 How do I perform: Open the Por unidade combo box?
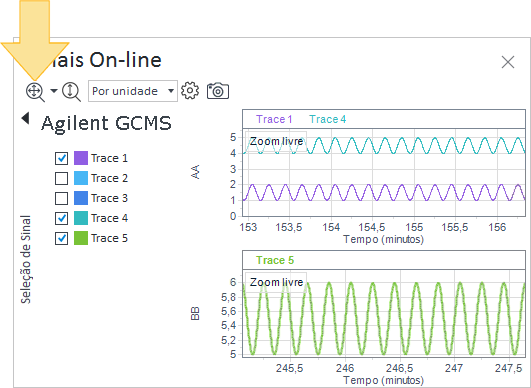pos(133,91)
